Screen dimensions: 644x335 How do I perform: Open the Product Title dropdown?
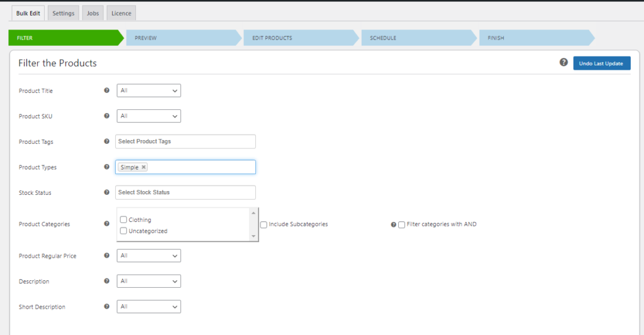149,91
